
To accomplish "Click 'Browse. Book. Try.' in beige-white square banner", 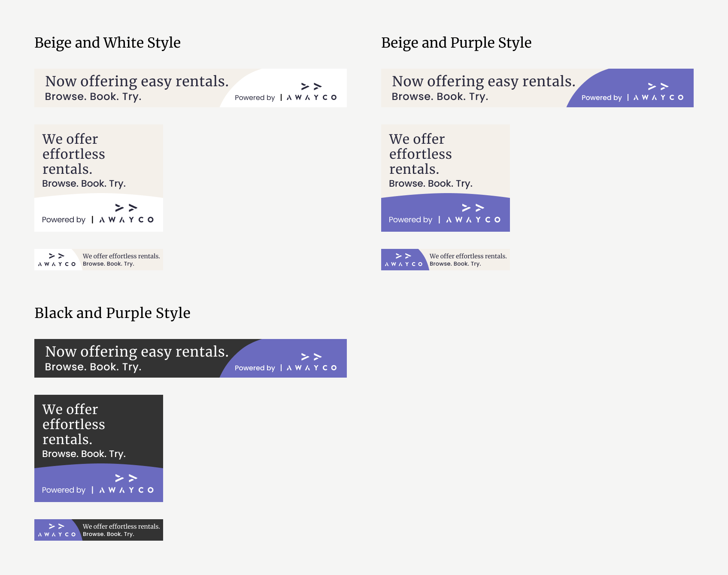I will pyautogui.click(x=84, y=184).
